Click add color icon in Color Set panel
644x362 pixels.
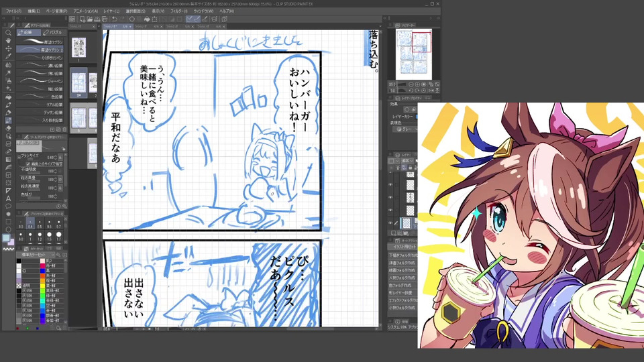[64, 255]
